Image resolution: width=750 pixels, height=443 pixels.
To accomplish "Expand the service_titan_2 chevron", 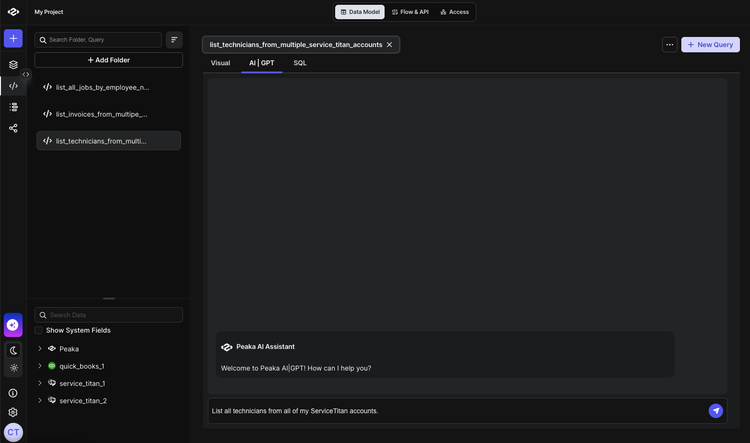I will (x=40, y=400).
